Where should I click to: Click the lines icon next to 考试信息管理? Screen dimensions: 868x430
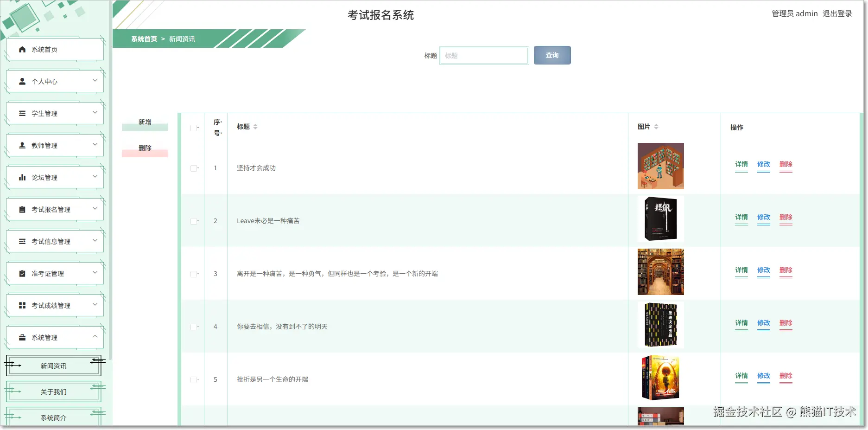click(22, 241)
